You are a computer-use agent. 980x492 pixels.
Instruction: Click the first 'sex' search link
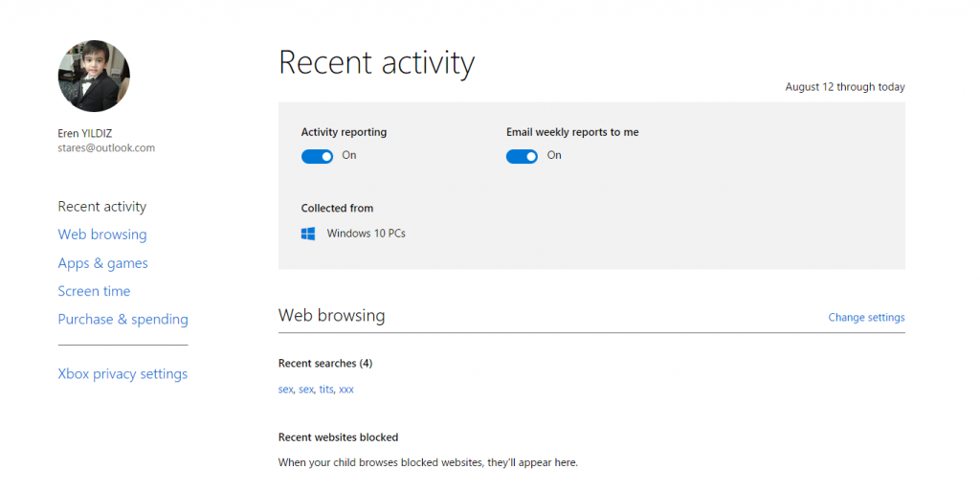click(285, 389)
